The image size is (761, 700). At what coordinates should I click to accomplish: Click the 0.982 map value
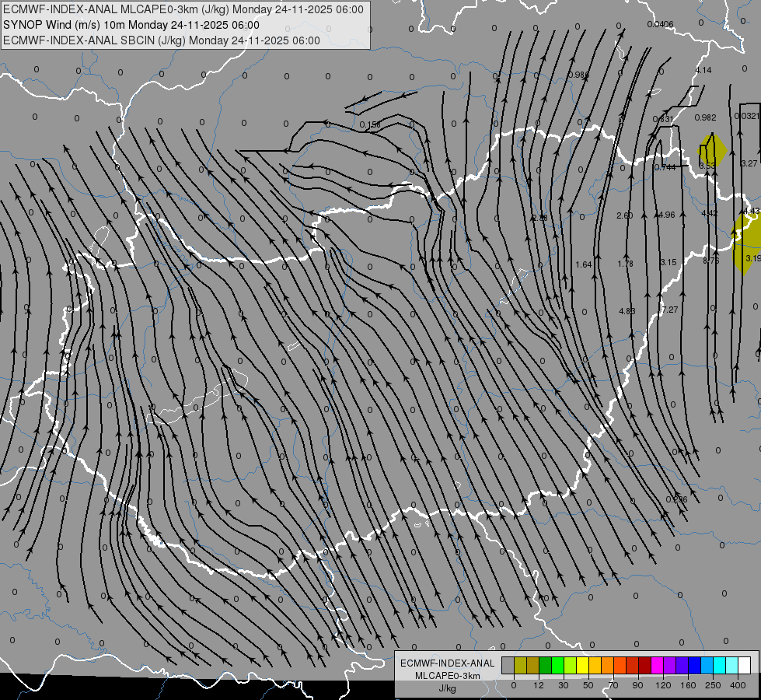coord(705,117)
